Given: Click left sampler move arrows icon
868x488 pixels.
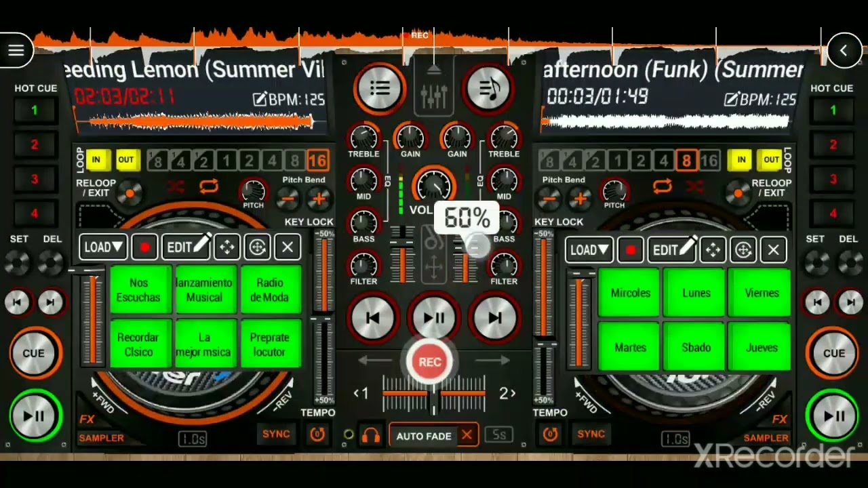Looking at the screenshot, I should (x=227, y=247).
